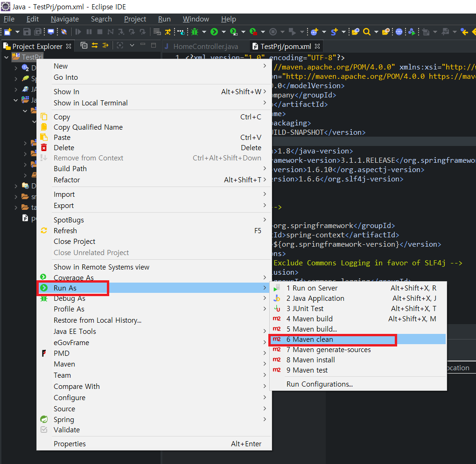Click the green bug Debug icon
The height and width of the screenshot is (464, 476).
coord(195,32)
